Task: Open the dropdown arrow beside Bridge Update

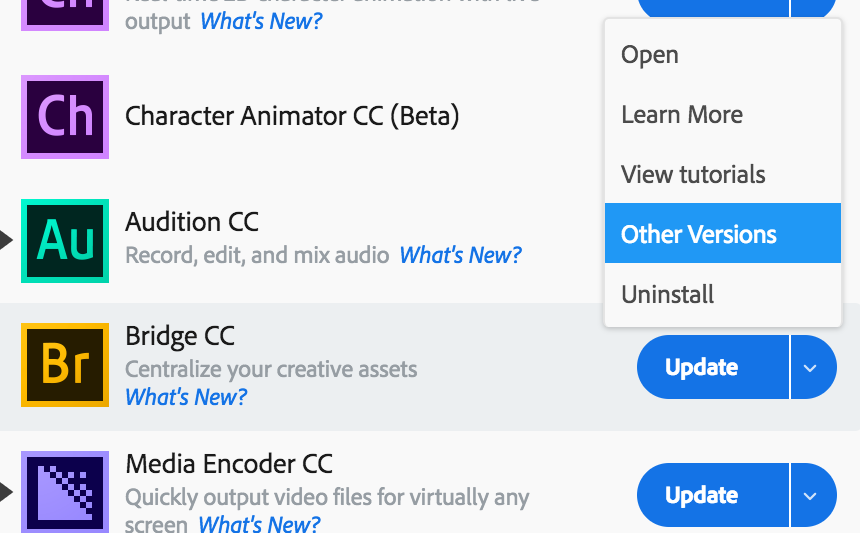Action: coord(812,367)
